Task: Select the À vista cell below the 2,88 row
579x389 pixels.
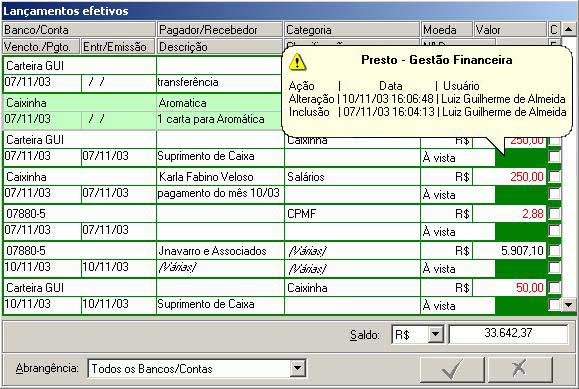Action: point(458,231)
